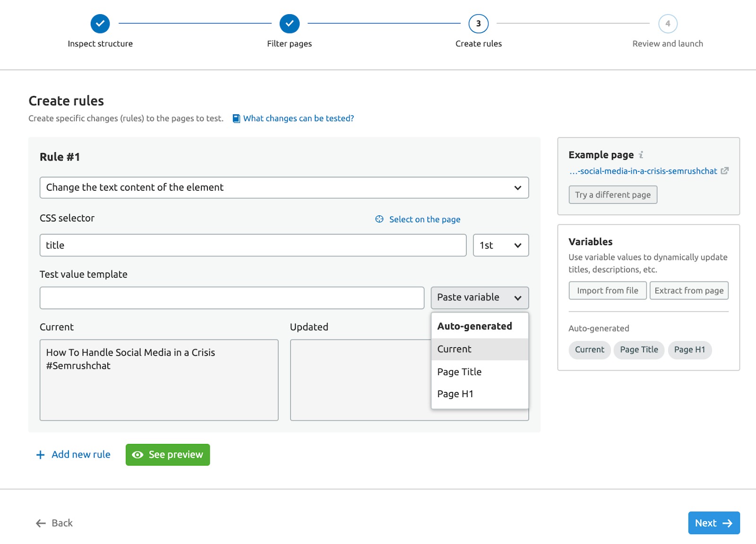Click Extract from page button

point(689,290)
